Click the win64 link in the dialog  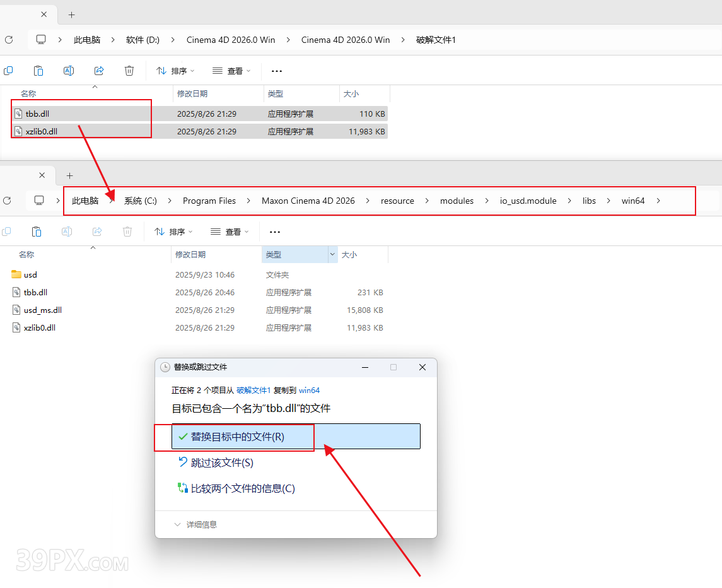309,391
